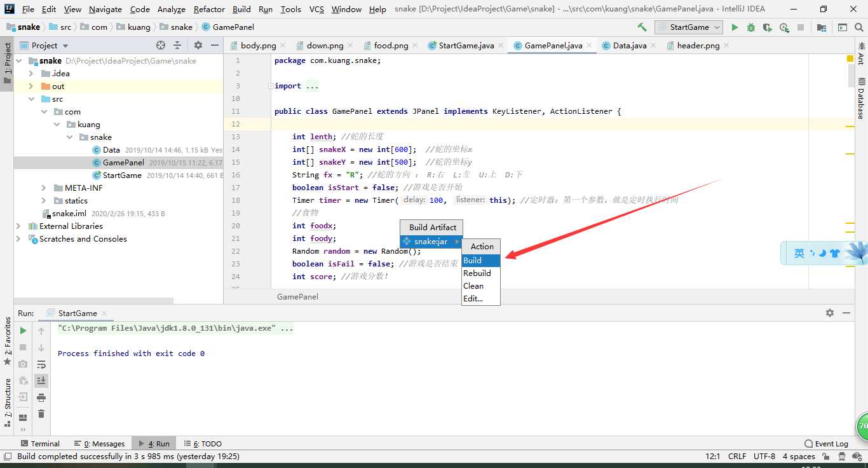Click the CRLF line separator indicator
This screenshot has height=468, width=868.
[737, 457]
